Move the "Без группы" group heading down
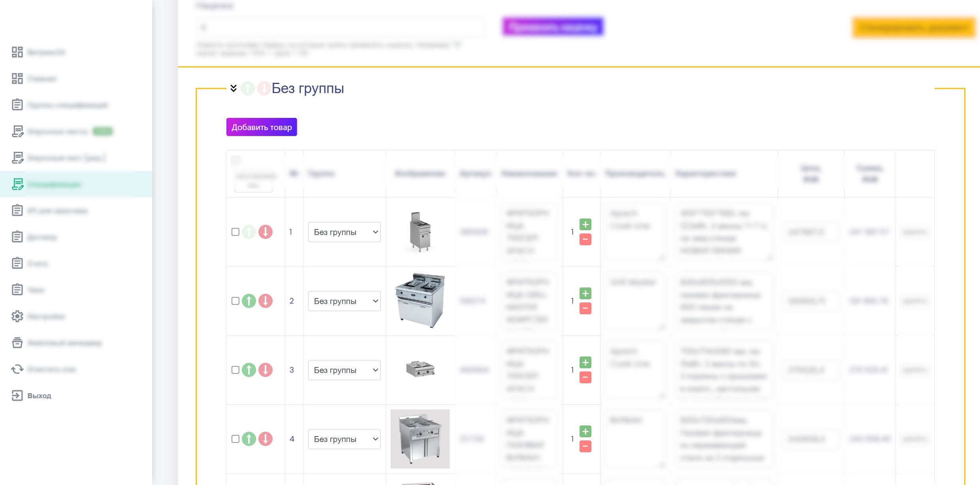The height and width of the screenshot is (485, 980). (264, 88)
